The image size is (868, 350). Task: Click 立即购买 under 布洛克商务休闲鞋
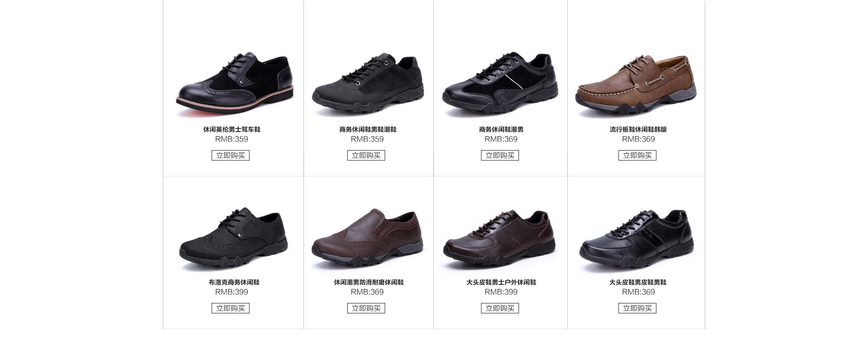231,308
